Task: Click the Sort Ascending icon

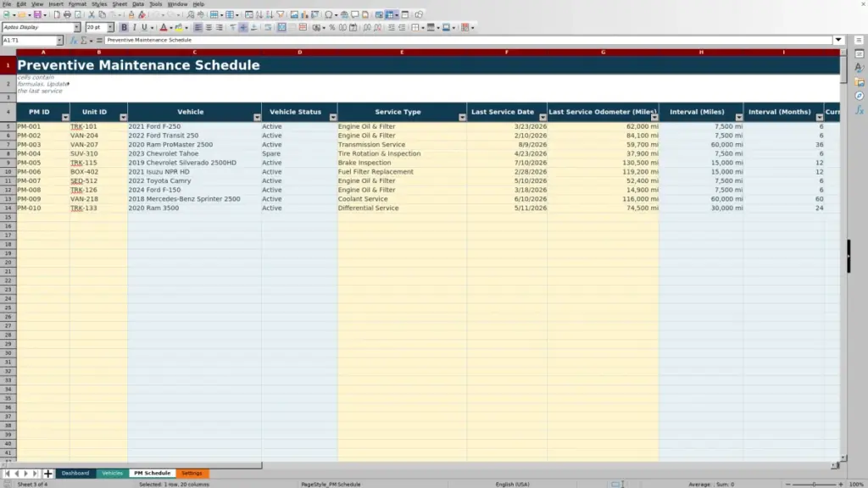Action: [x=259, y=15]
